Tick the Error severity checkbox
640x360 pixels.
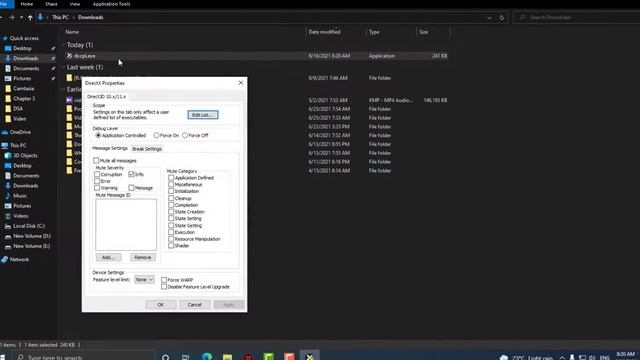97,181
